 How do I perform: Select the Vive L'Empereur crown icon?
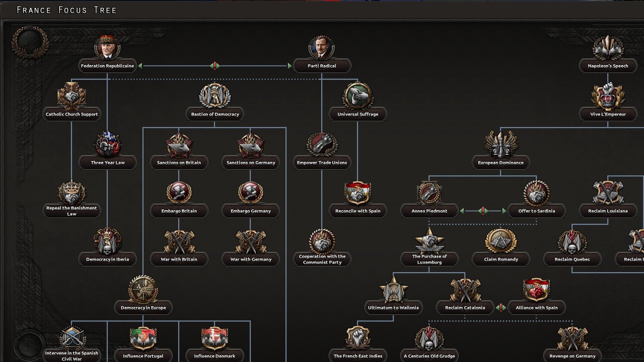click(608, 96)
